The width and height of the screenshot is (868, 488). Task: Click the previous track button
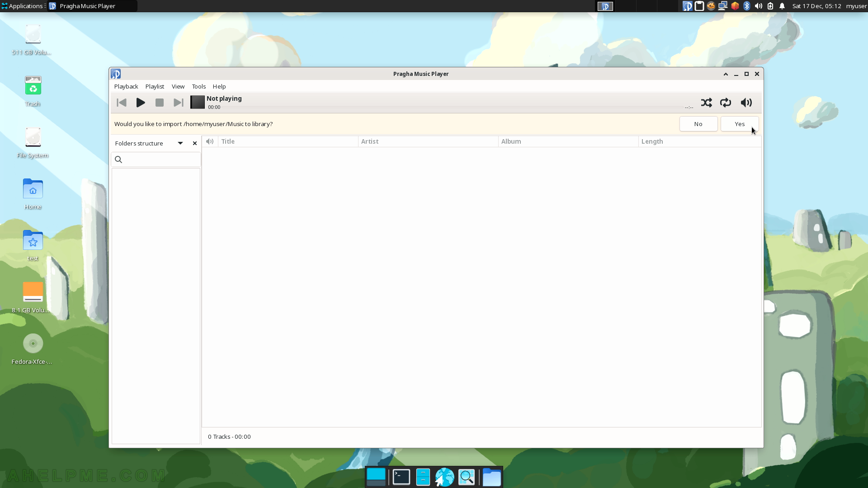coord(122,103)
